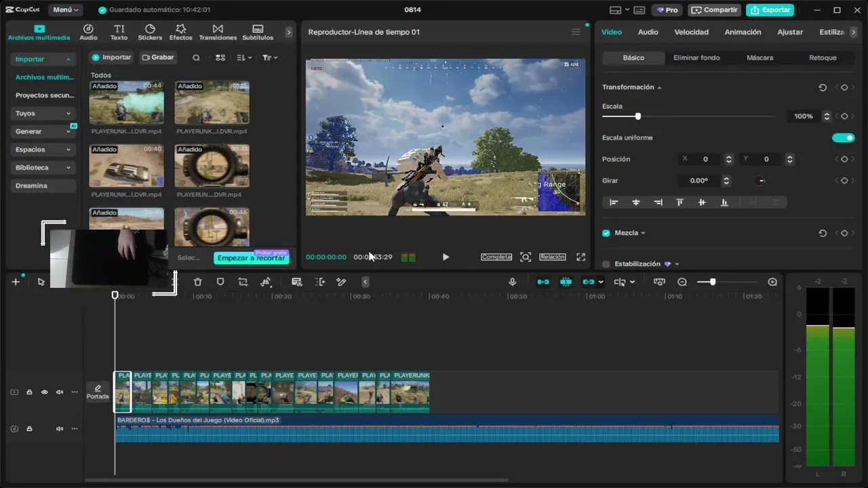Align clip to the left edge

click(x=614, y=202)
